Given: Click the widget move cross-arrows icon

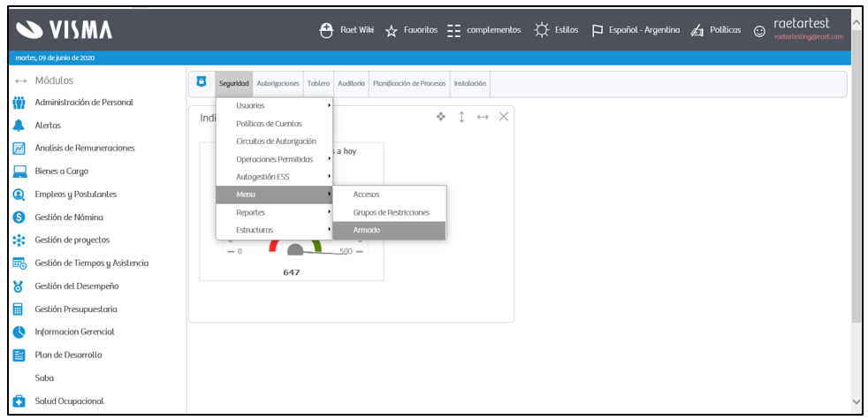Looking at the screenshot, I should point(441,117).
